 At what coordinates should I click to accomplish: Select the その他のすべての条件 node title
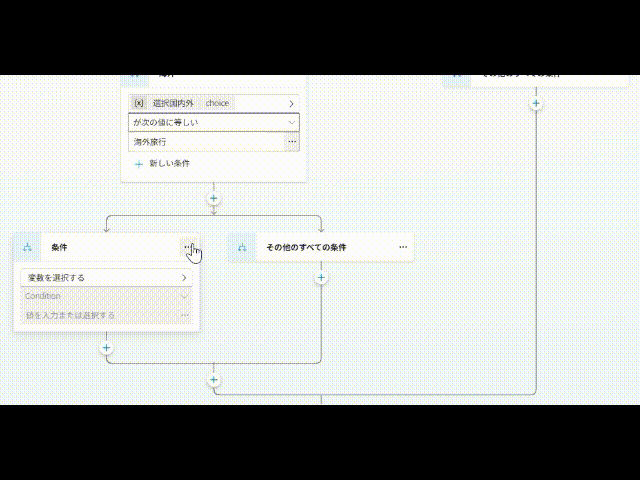point(306,247)
